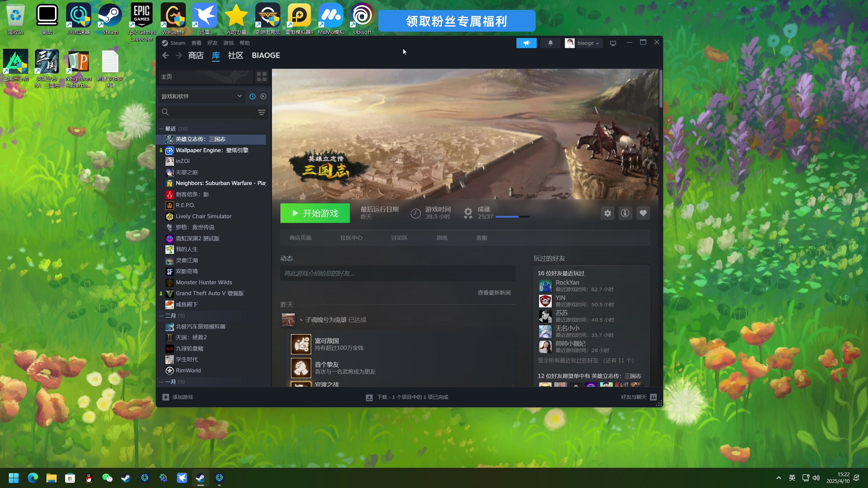Screen dimensions: 868x488
Task: Open the downloads icon in status bar
Action: coord(369,397)
